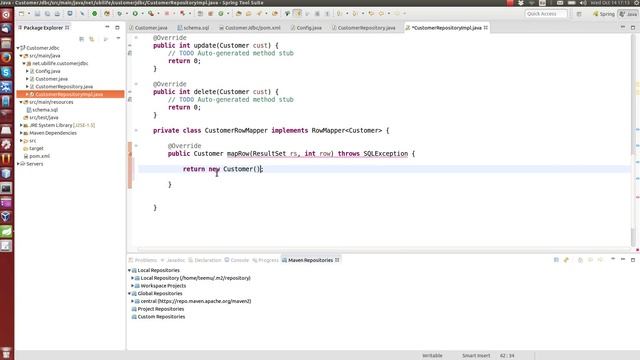Screen dimensions: 640x360
Task: Collapse the Local Repositories node
Action: click(x=130, y=270)
